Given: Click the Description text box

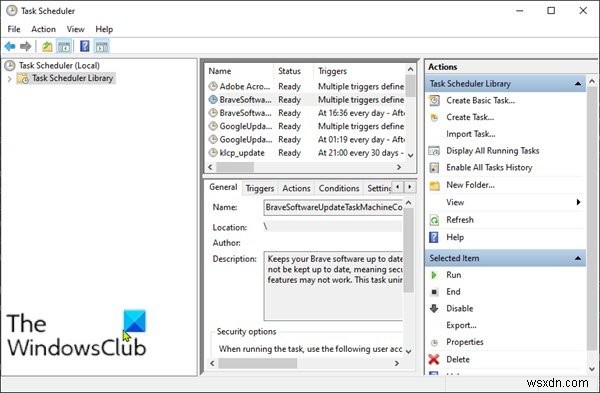Looking at the screenshot, I should pyautogui.click(x=333, y=286).
